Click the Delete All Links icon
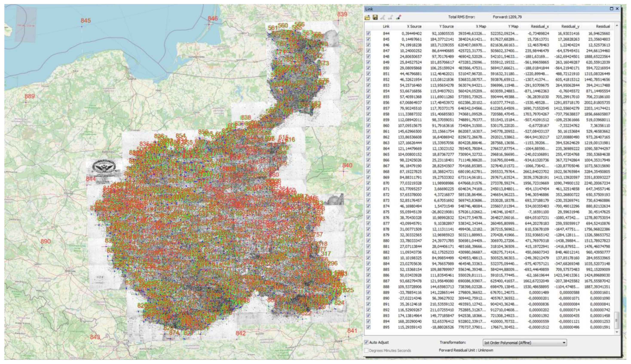Viewport: 631px width, 364px height. (390, 17)
